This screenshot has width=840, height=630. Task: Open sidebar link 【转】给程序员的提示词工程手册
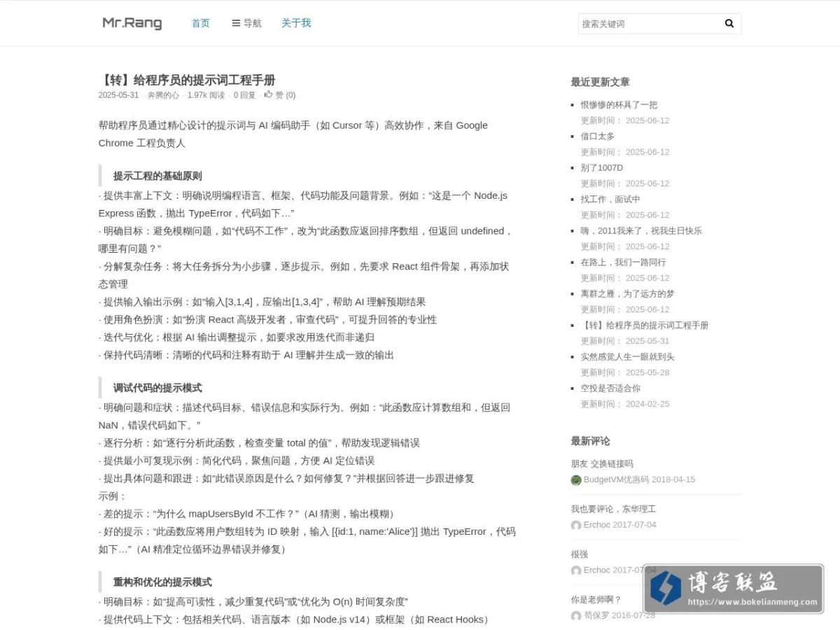click(645, 325)
